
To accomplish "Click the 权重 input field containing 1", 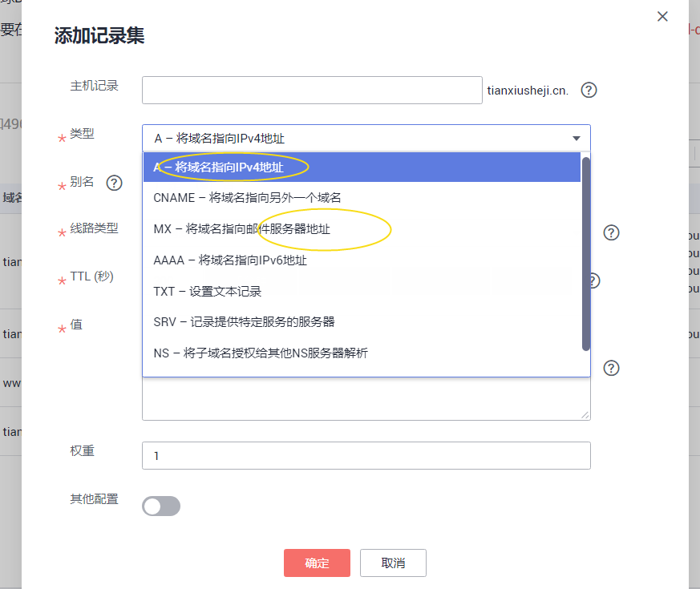I will tap(366, 456).
